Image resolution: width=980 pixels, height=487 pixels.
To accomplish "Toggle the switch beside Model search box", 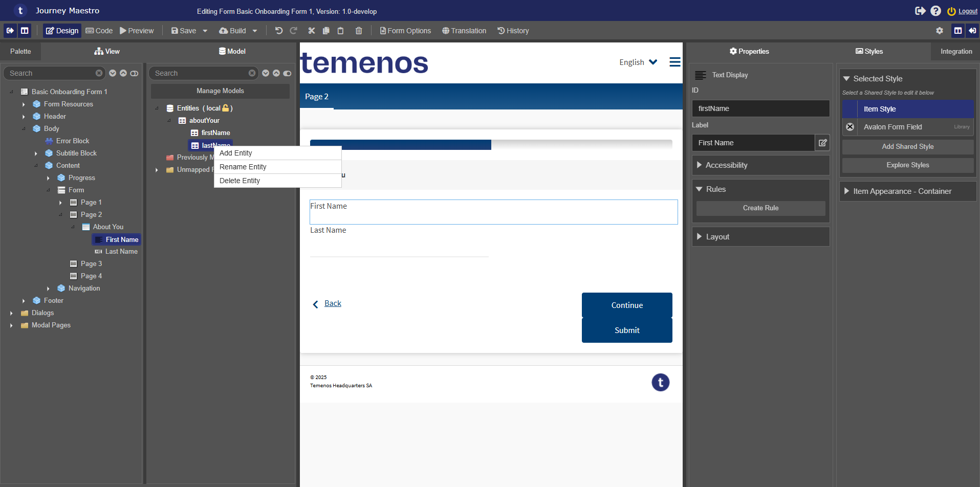I will pyautogui.click(x=287, y=73).
